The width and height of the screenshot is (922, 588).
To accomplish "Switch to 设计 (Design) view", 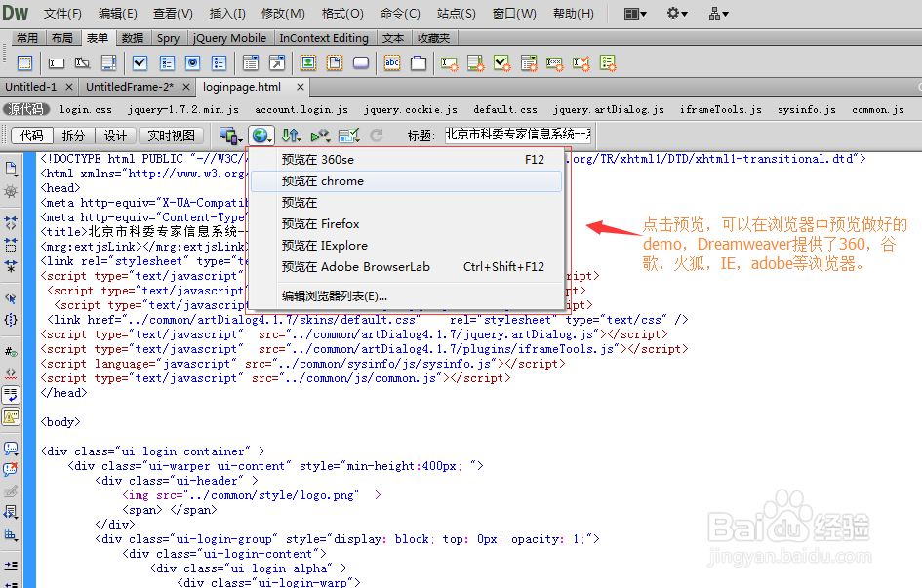I will (x=115, y=136).
